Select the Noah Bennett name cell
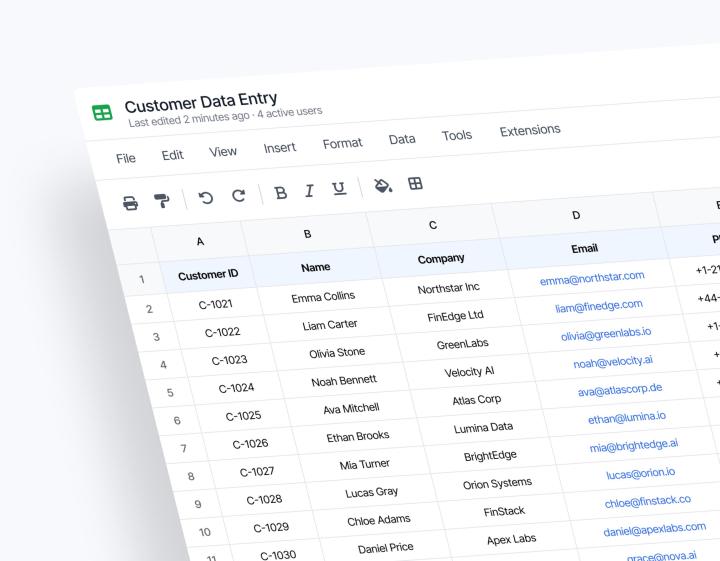 tap(344, 381)
